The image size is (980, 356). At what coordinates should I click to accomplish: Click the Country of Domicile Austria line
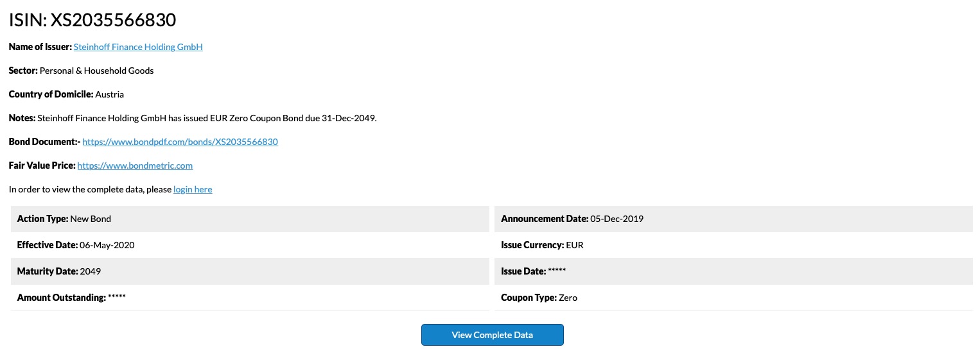point(66,94)
